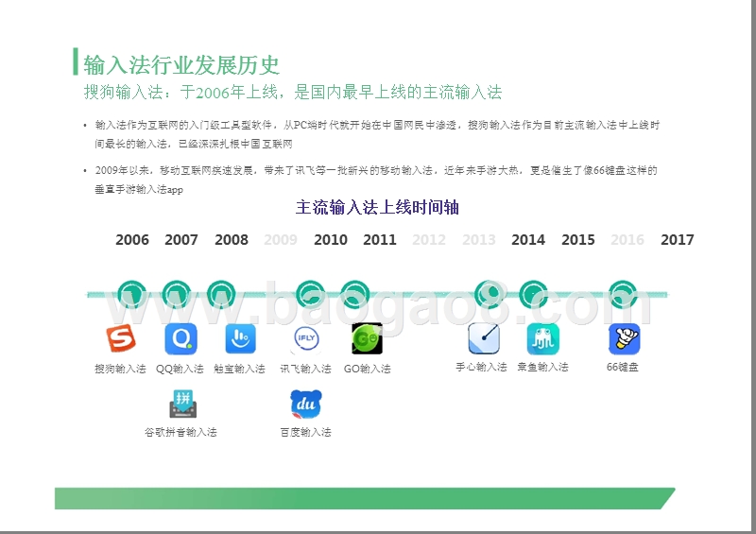Click the first bullet paragraph about PC端时代
The image size is (756, 534).
click(377, 134)
